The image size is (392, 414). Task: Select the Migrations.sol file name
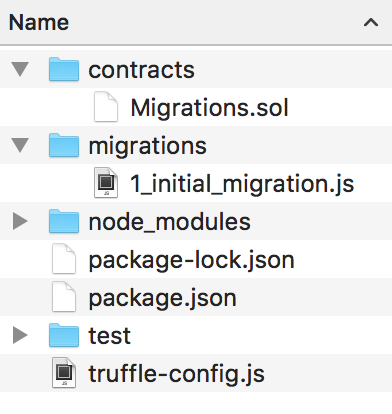tap(209, 108)
